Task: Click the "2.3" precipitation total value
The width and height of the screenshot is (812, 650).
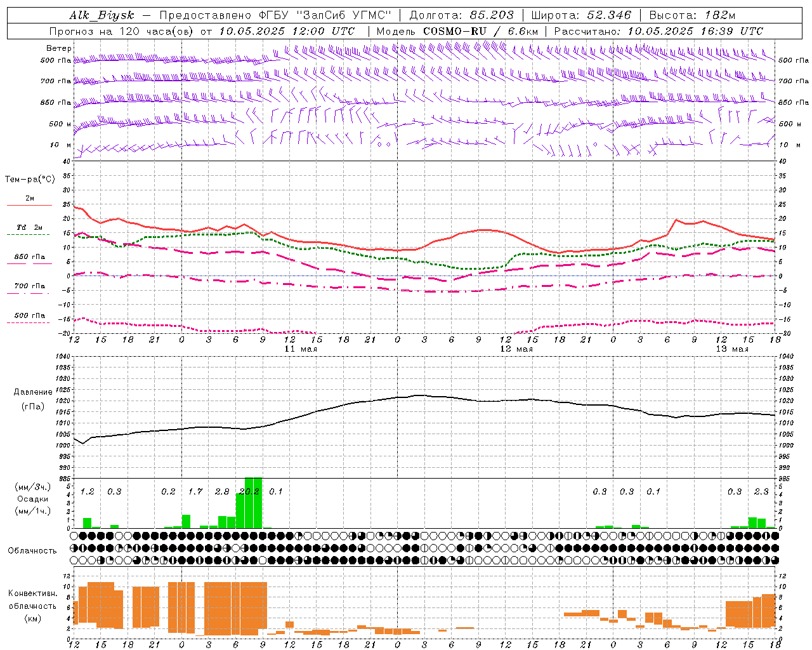Action: 761,491
